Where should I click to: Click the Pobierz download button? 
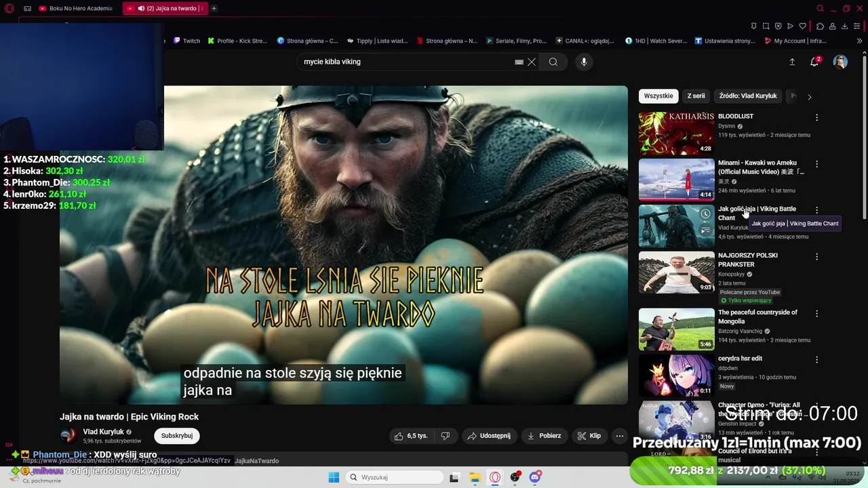coord(544,436)
